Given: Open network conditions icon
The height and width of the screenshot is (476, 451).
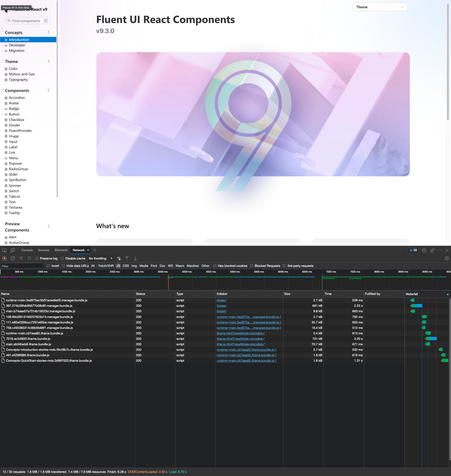Looking at the screenshot, I should (x=119, y=258).
